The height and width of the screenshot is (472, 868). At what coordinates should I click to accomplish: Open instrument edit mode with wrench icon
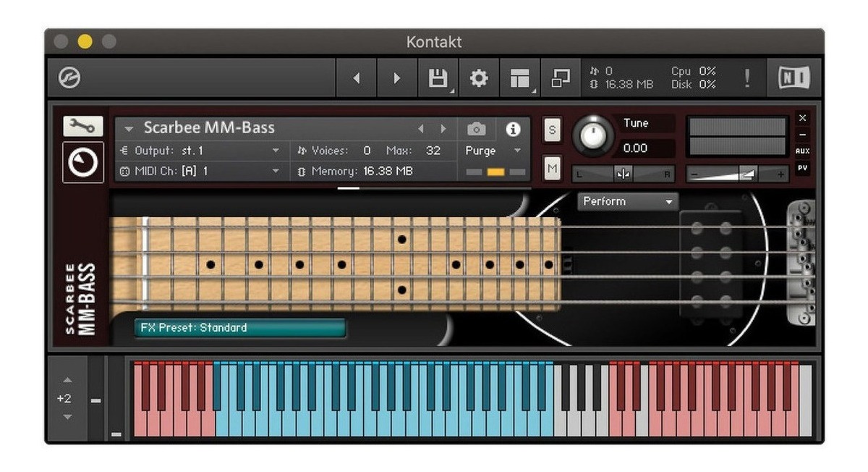83,126
